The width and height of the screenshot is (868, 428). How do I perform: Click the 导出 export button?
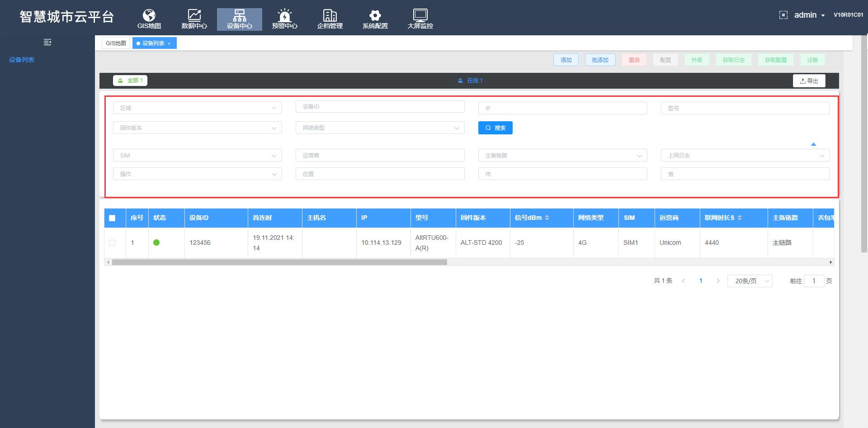pyautogui.click(x=809, y=81)
